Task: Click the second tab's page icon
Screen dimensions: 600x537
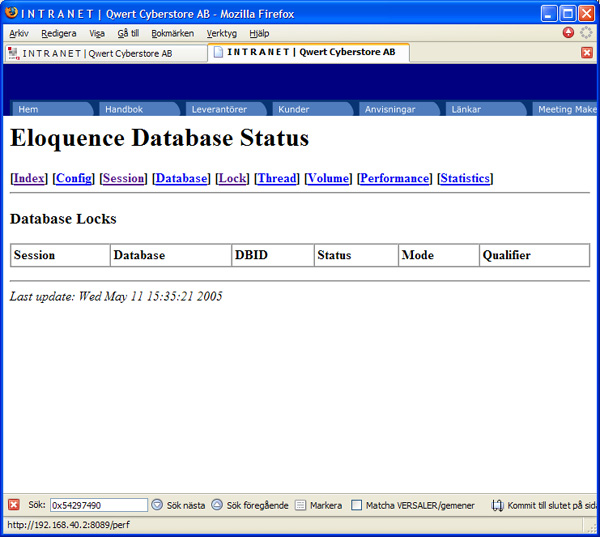Action: point(218,52)
